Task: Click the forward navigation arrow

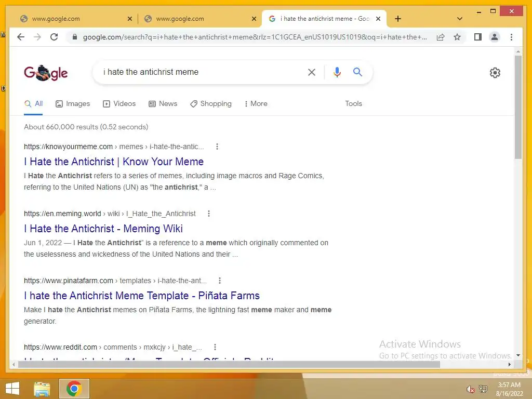Action: pyautogui.click(x=37, y=37)
